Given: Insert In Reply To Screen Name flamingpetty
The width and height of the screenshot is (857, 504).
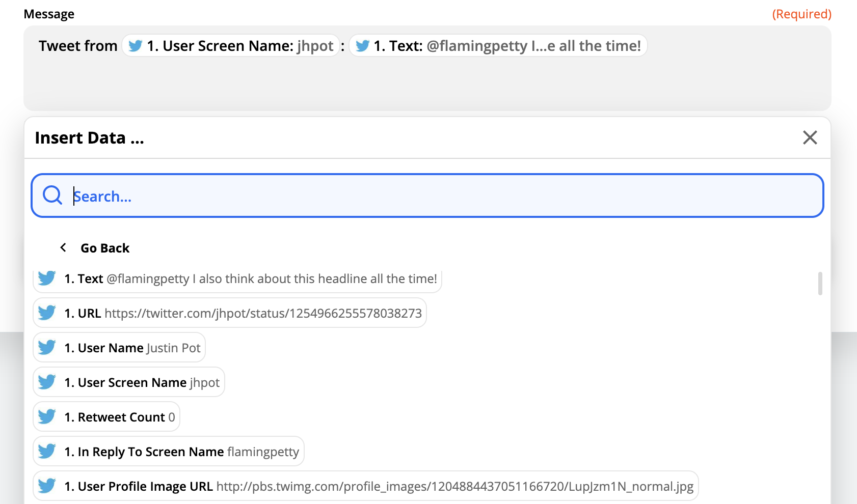Looking at the screenshot, I should pyautogui.click(x=169, y=452).
